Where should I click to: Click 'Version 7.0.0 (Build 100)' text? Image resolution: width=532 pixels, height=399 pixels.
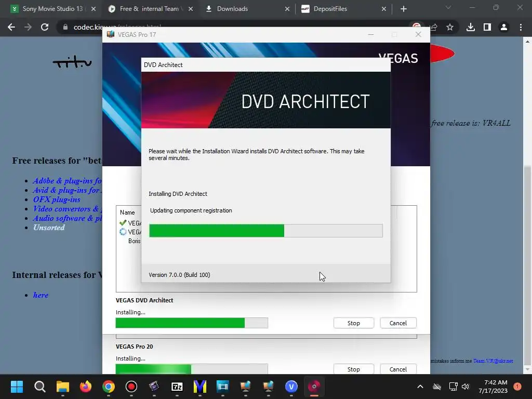click(179, 275)
